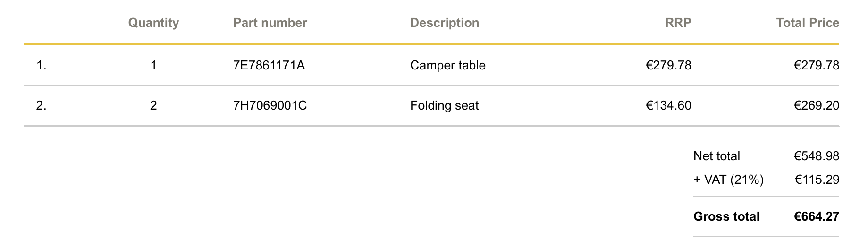Click the Folding seat description
868x249 pixels.
tap(444, 105)
